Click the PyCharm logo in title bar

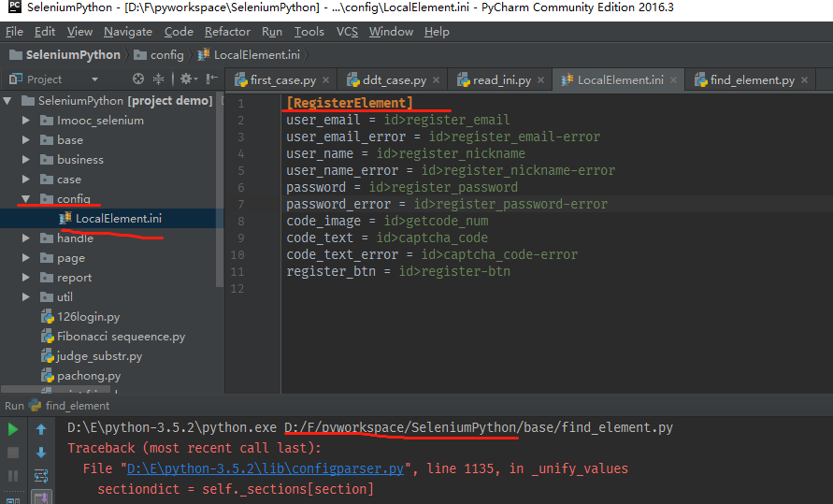(14, 7)
